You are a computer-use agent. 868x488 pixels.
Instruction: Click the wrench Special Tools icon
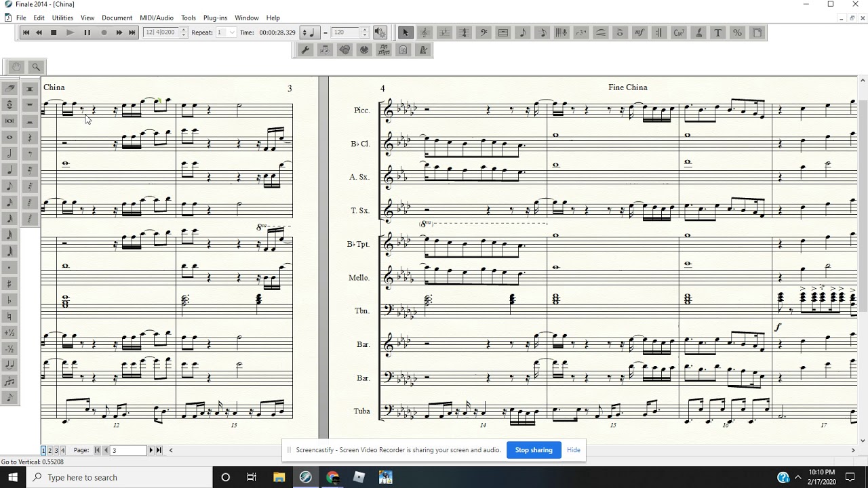pos(306,49)
